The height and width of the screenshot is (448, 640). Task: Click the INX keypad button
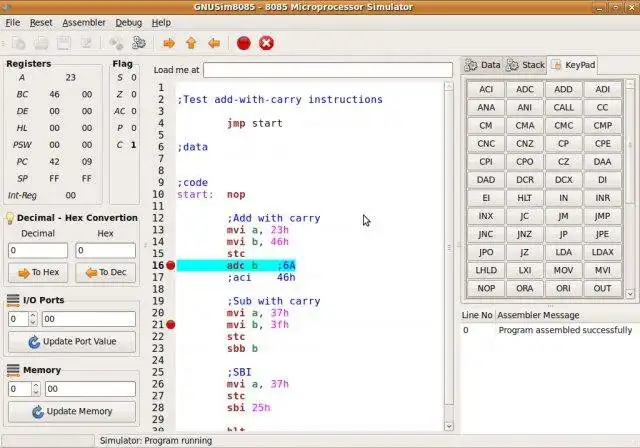[x=486, y=216]
